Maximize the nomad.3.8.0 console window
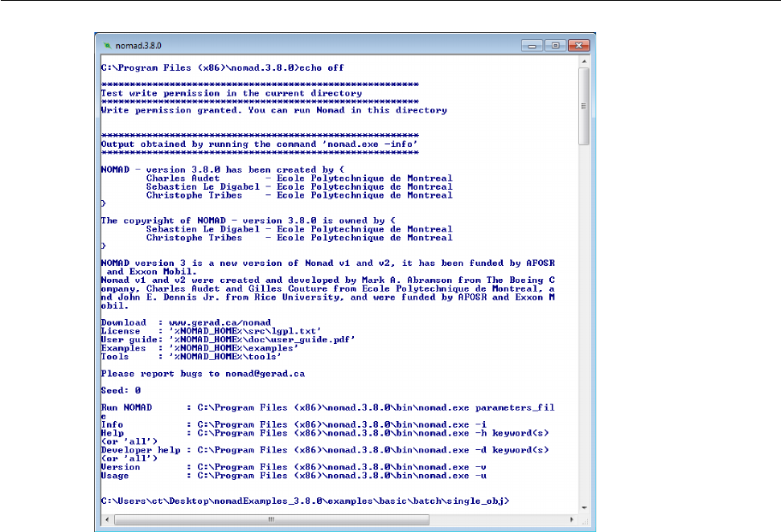Viewport: 781px width, 532px height. [555, 46]
